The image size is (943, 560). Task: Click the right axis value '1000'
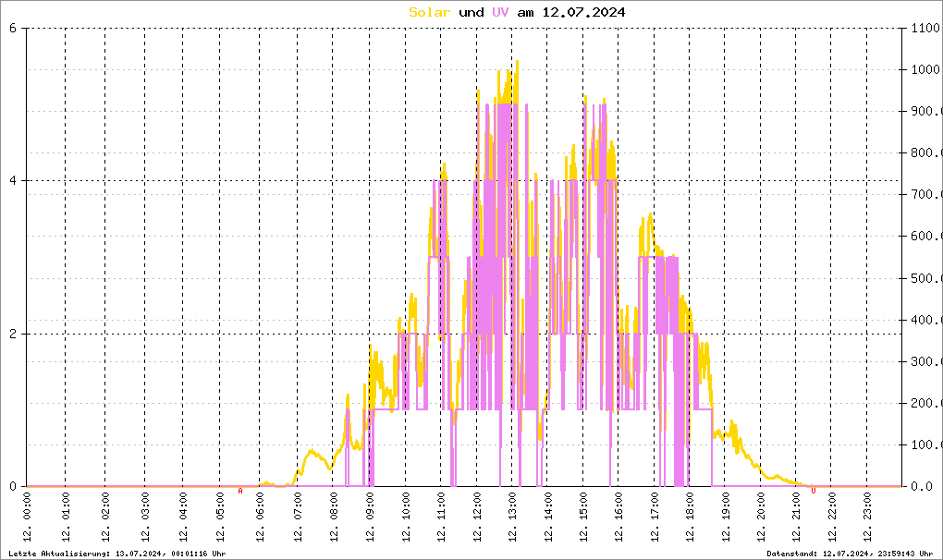tap(926, 69)
